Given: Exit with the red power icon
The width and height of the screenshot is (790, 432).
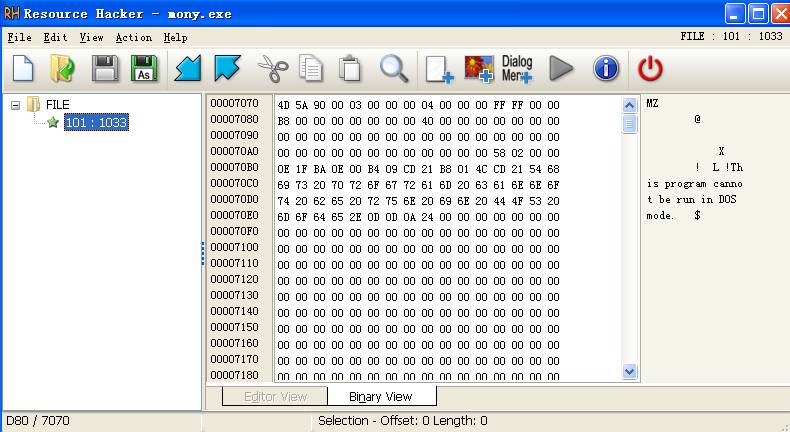Looking at the screenshot, I should (x=650, y=68).
